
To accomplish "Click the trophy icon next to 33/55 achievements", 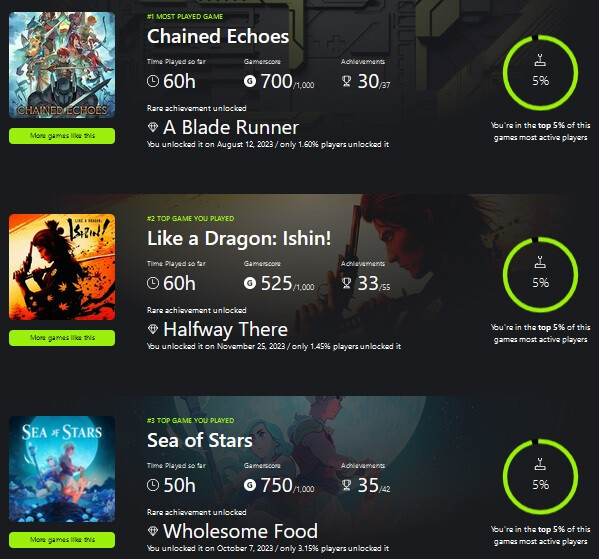I will 346,283.
